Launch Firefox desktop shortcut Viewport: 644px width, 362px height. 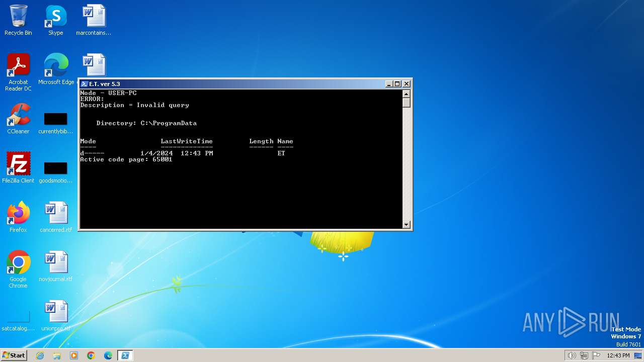pos(18,217)
